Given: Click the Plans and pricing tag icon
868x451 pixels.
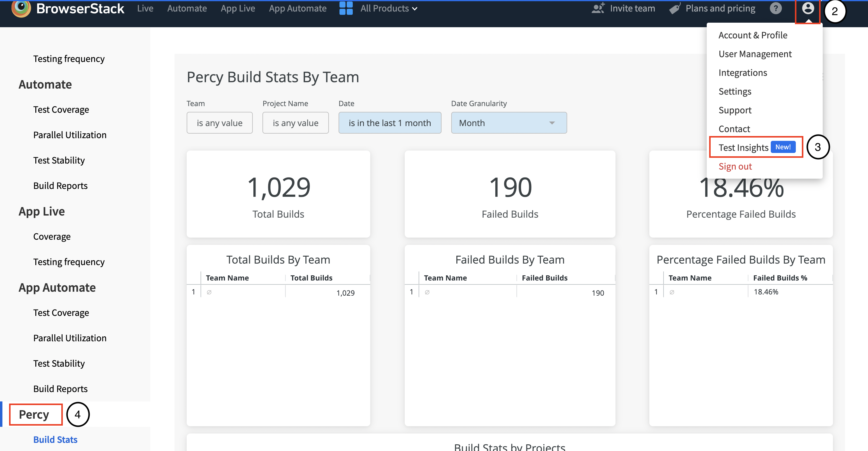Looking at the screenshot, I should pyautogui.click(x=675, y=8).
